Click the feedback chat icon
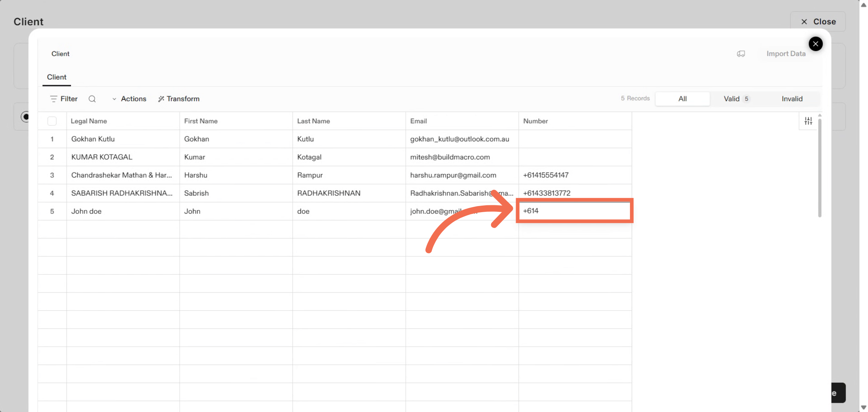The image size is (868, 412). [x=741, y=54]
